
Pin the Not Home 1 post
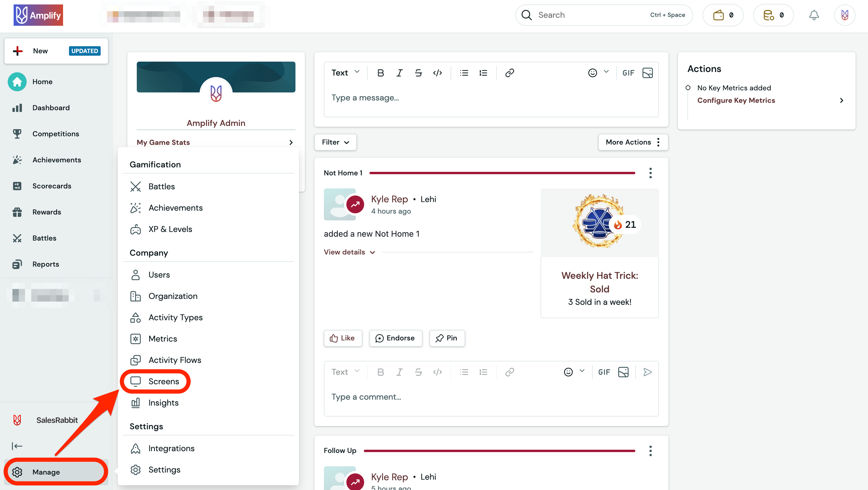[x=446, y=338]
